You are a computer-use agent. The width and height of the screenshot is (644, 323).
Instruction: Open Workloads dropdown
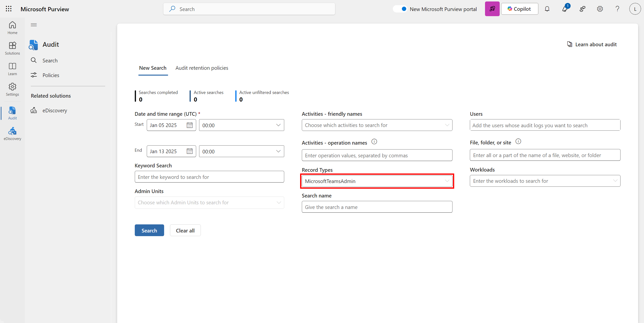pos(545,181)
